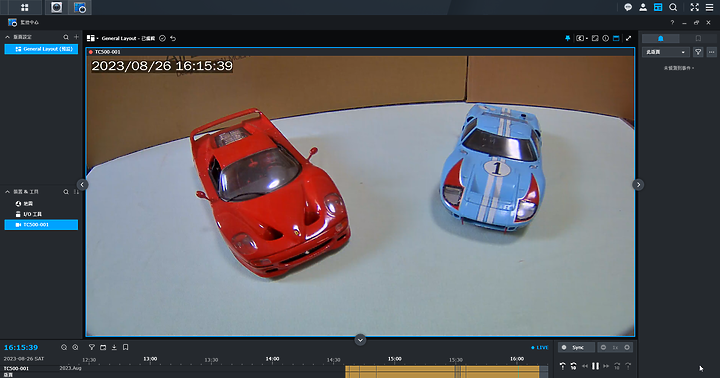Screen dimensions: 720x378
Task: Jump to next recording clip
Action: pyautogui.click(x=628, y=366)
